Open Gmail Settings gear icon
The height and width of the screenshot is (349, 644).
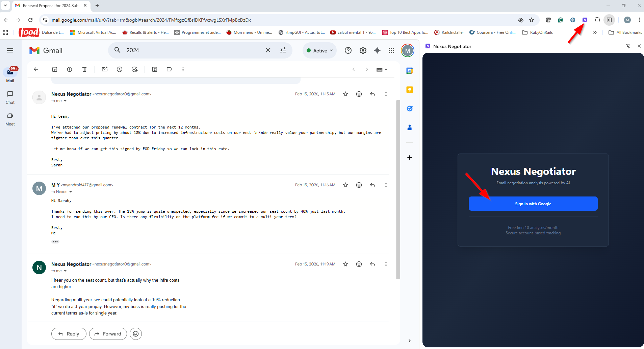tap(363, 50)
